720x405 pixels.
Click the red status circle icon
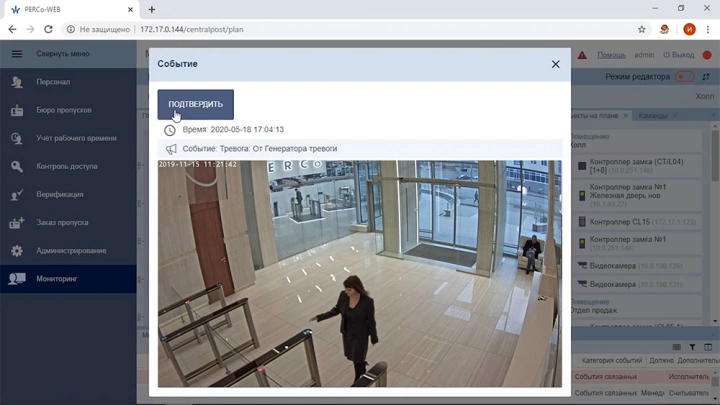point(707,55)
